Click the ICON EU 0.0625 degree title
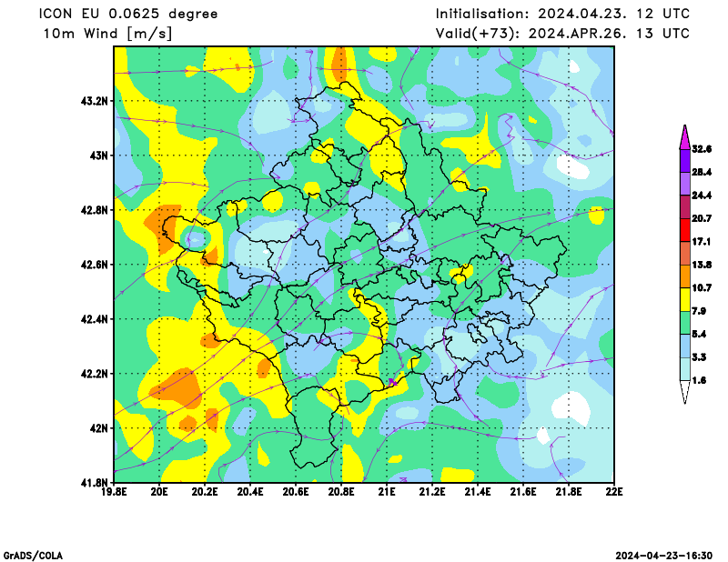The height and width of the screenshot is (562, 728). coord(128,14)
